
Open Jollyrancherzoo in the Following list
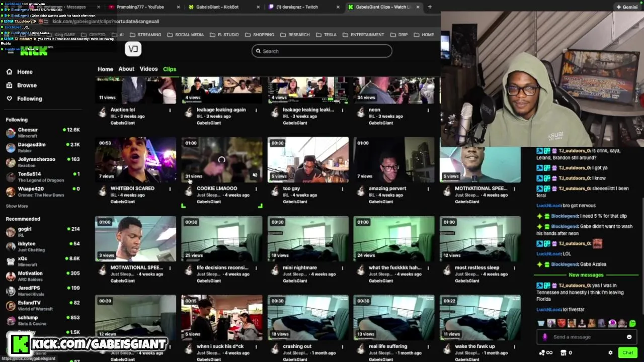pos(43,162)
